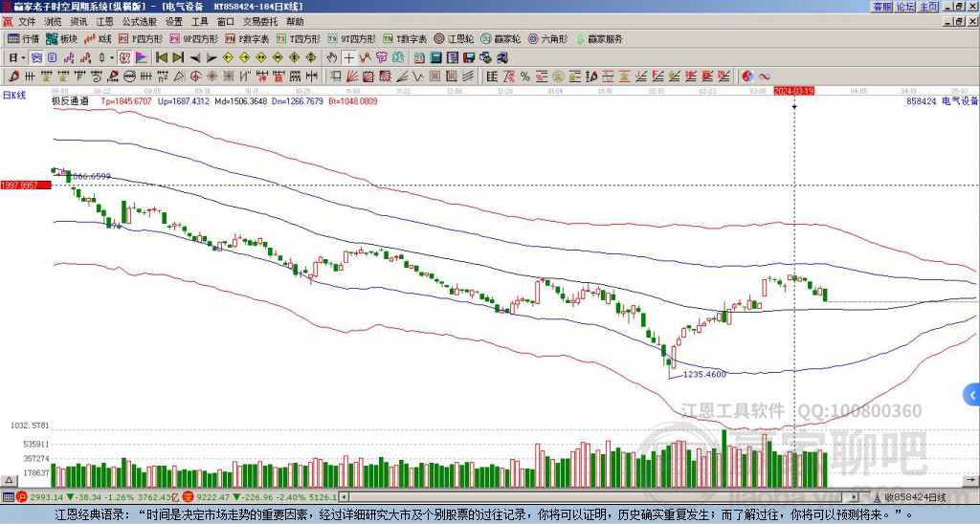This screenshot has width=980, height=524.
Task: Open the 公式选股 menu
Action: tap(140, 22)
